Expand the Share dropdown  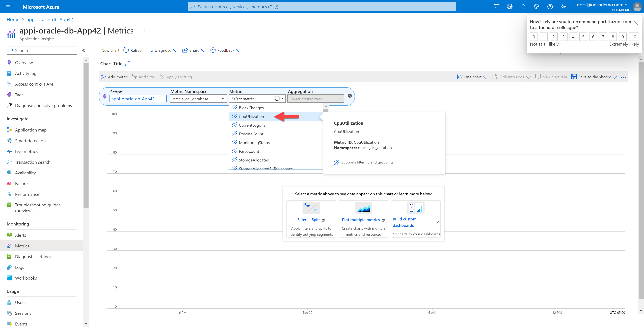click(x=194, y=50)
